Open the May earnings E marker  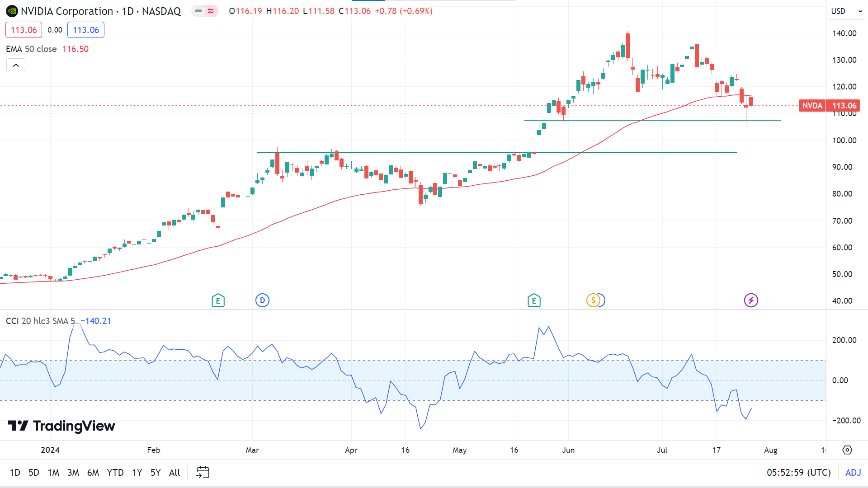point(534,300)
